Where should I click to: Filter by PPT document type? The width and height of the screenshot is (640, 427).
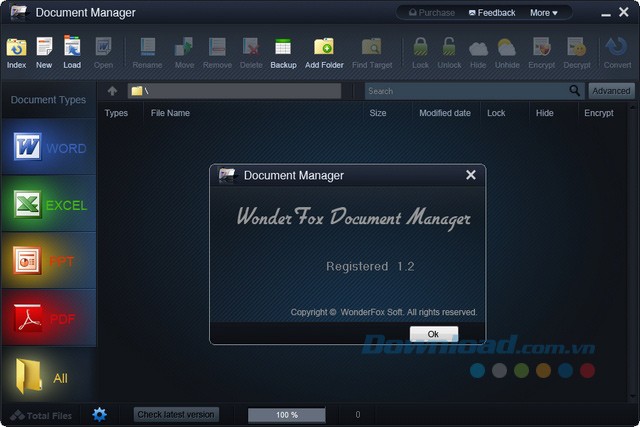49,260
